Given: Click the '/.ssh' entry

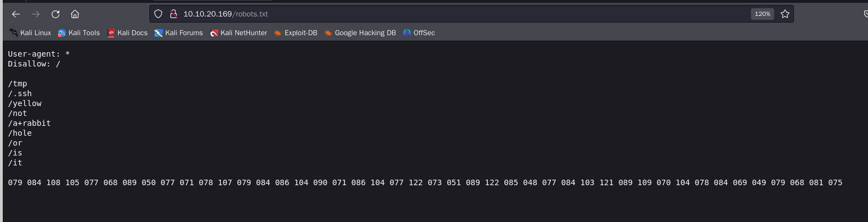Looking at the screenshot, I should point(20,93).
